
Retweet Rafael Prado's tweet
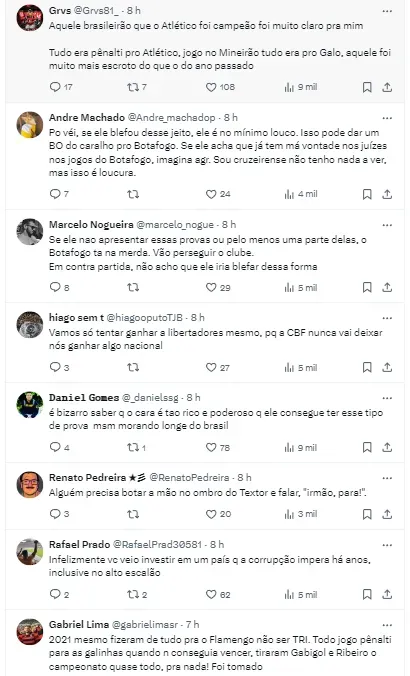coord(133,595)
